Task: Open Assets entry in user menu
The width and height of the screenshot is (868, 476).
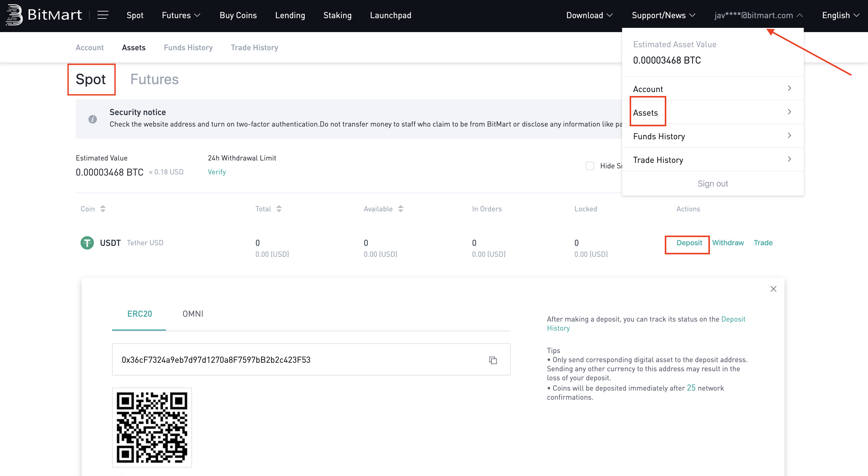Action: [x=713, y=112]
